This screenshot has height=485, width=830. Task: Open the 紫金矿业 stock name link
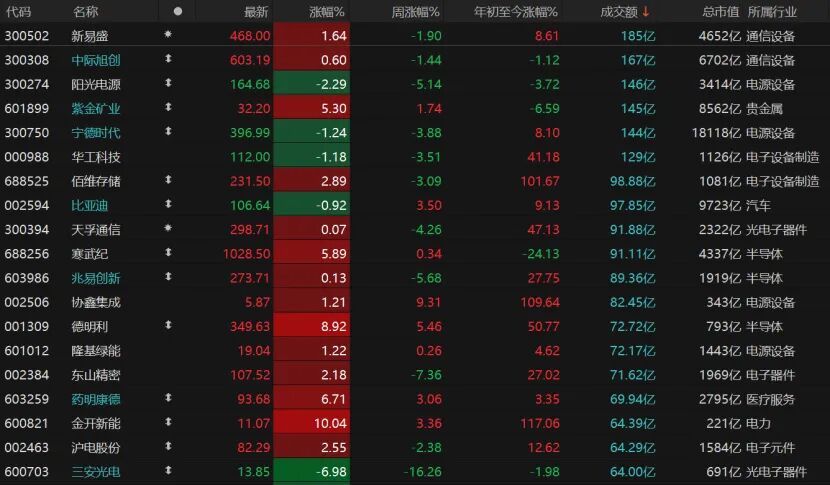tap(96, 109)
